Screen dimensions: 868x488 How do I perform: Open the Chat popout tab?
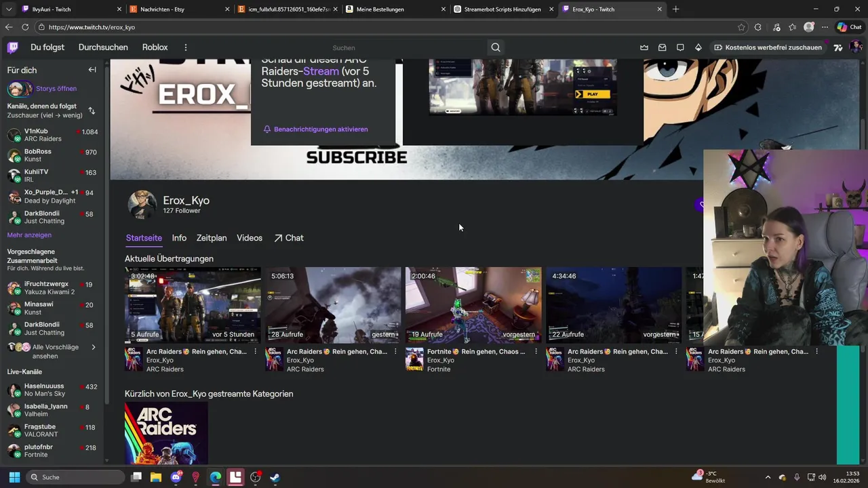pos(289,238)
